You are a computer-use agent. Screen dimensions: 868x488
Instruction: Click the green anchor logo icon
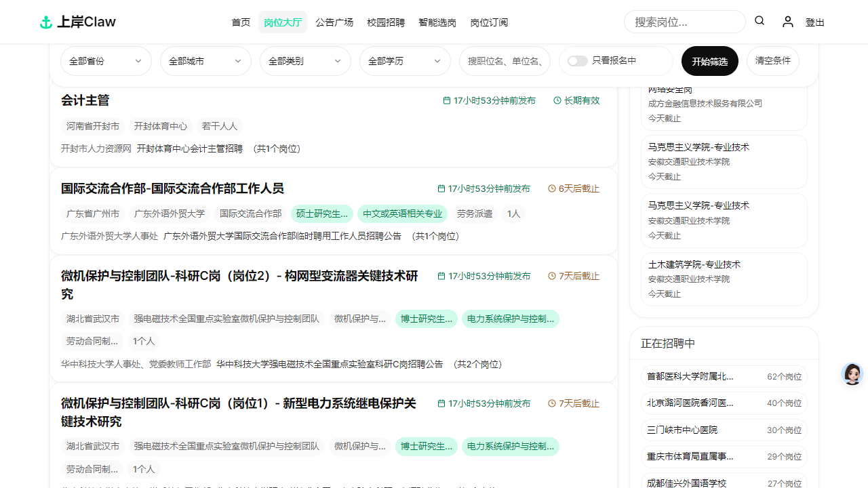tap(46, 22)
